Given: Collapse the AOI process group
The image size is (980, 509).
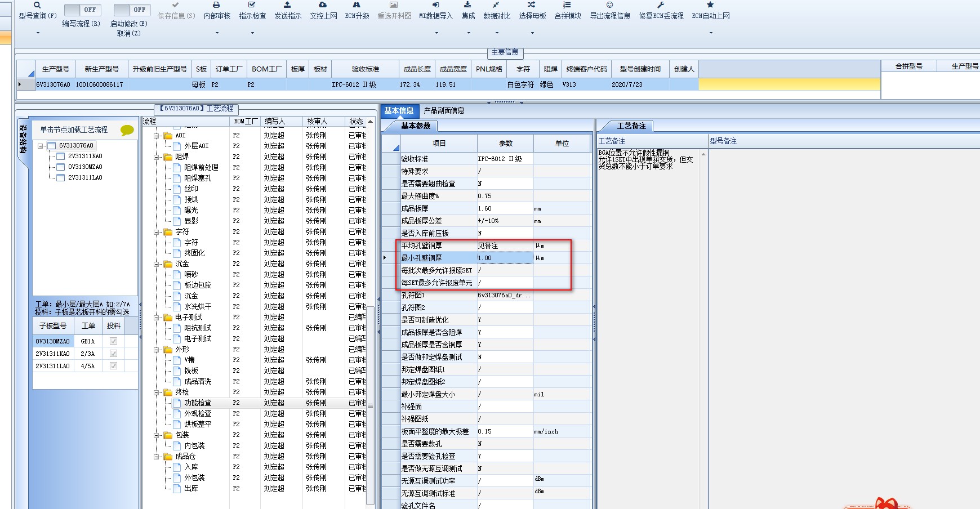Looking at the screenshot, I should tap(157, 136).
